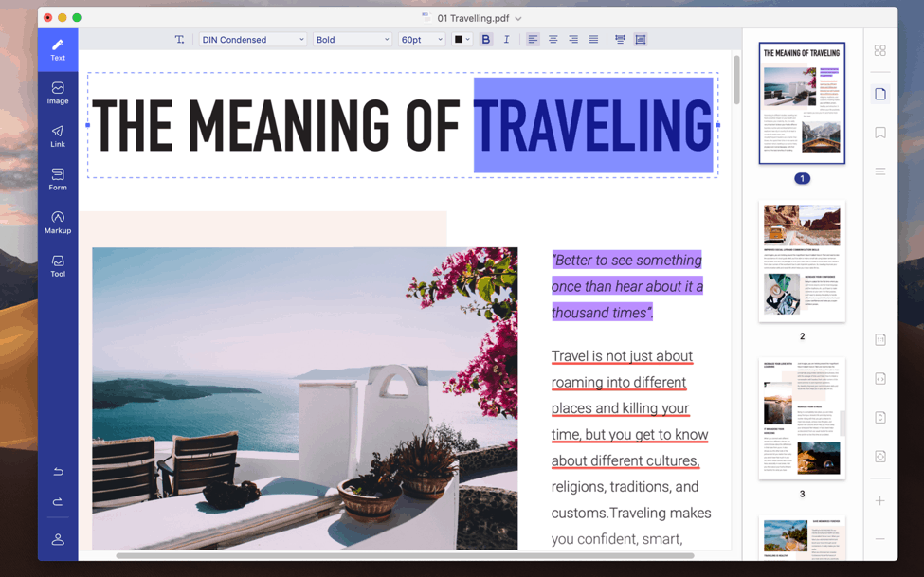Open the bookmarks panel on the right

point(879,132)
